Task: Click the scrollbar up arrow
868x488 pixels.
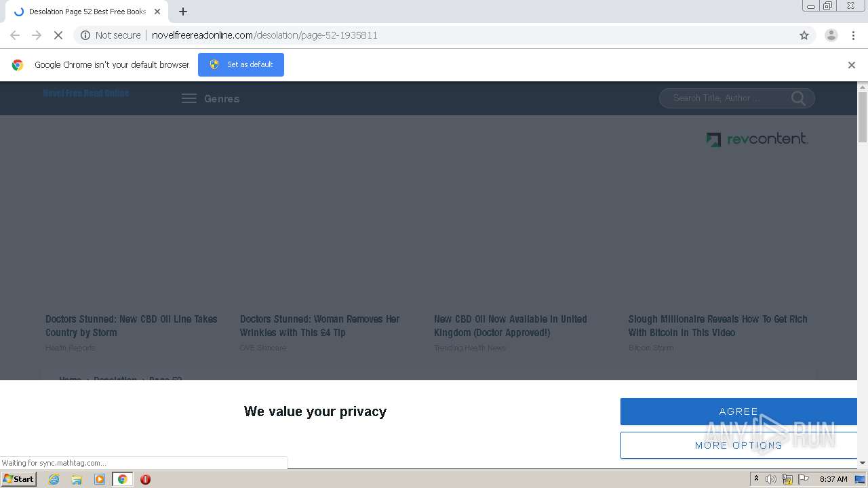Action: (x=863, y=87)
